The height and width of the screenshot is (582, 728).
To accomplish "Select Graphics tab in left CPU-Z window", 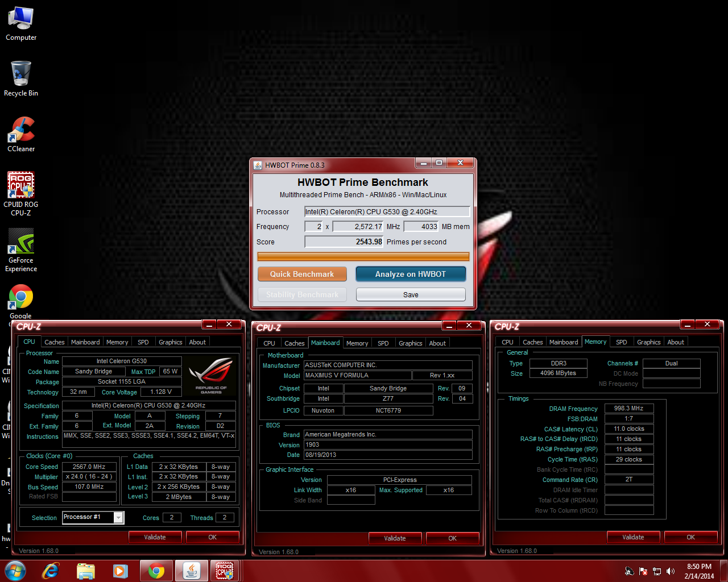I will [171, 342].
